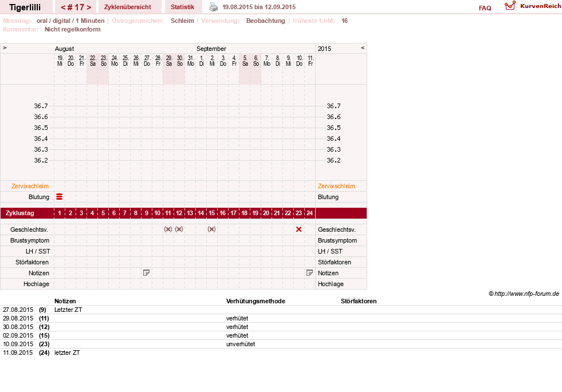Click the '6. So' date column header

coord(256,61)
